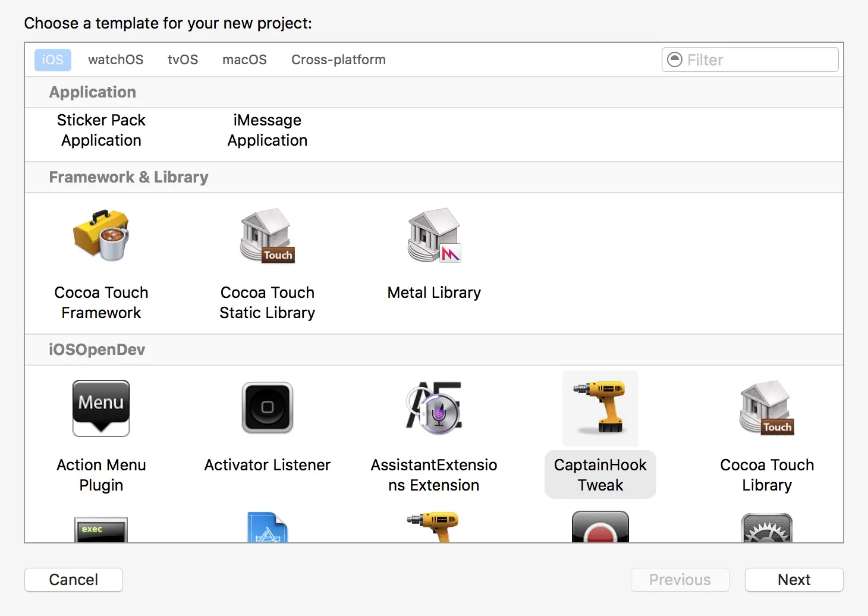This screenshot has width=868, height=616.
Task: Open the tvOS templates tab
Action: coord(183,59)
